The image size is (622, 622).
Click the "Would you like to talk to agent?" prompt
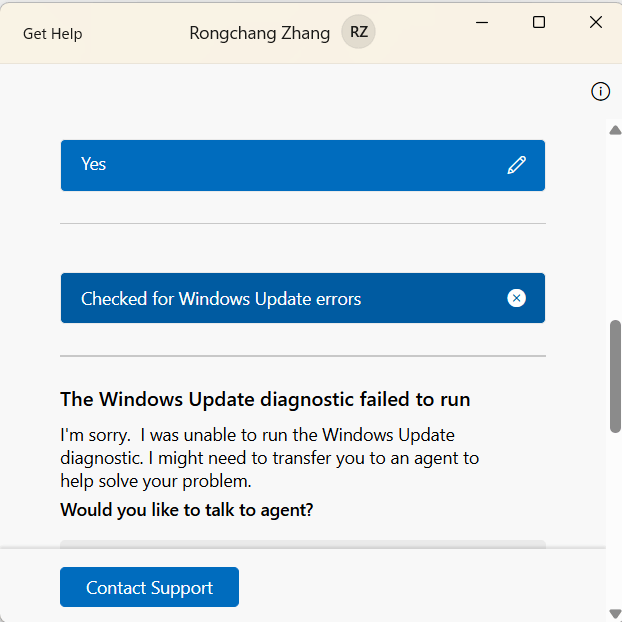click(186, 510)
